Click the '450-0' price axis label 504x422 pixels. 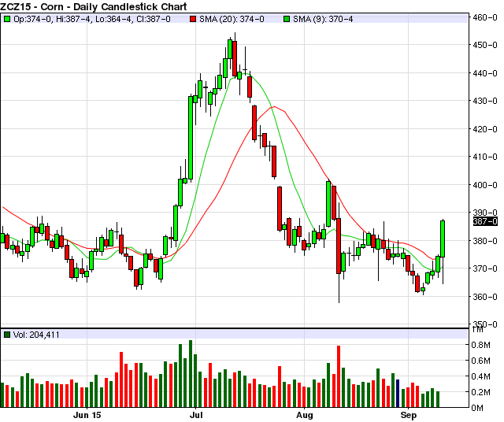click(485, 45)
